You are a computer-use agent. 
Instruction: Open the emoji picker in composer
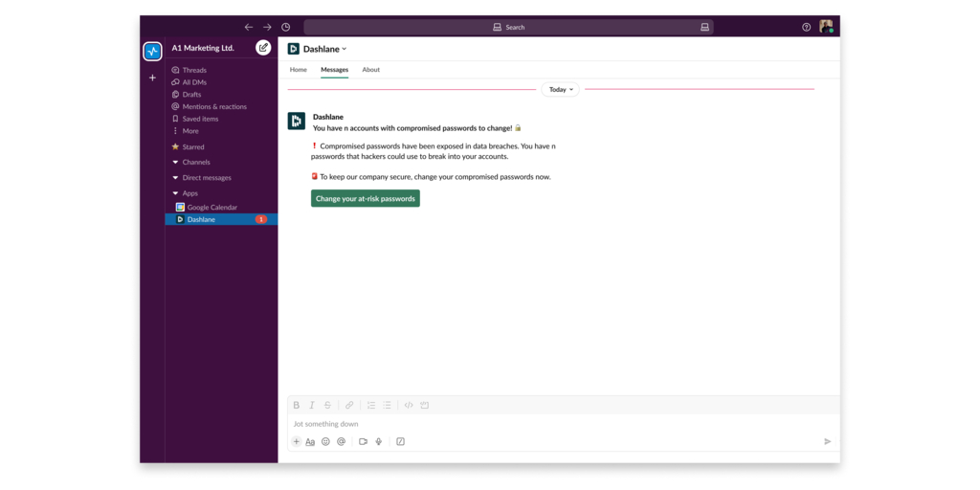coord(325,441)
